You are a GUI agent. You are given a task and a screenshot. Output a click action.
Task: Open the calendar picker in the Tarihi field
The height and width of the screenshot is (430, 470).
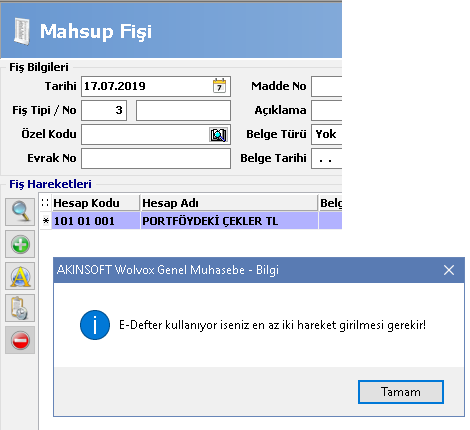(219, 86)
